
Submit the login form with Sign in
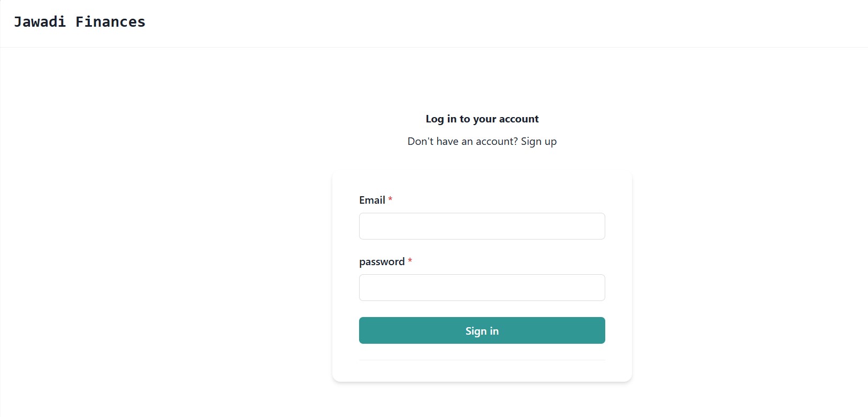pos(481,330)
